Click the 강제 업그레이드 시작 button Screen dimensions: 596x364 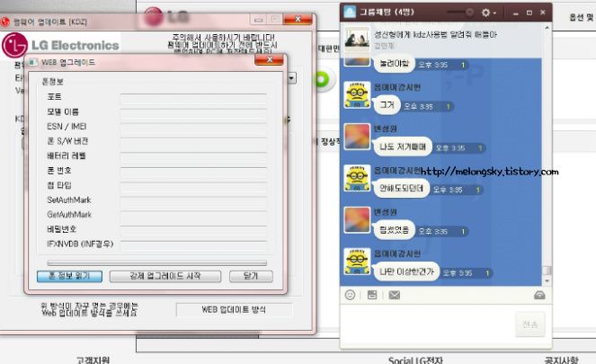coord(165,276)
